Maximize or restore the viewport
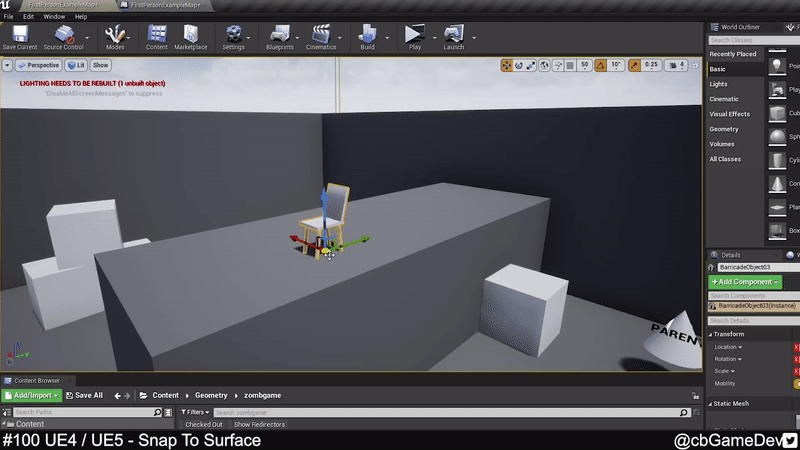800x450 pixels. click(695, 65)
